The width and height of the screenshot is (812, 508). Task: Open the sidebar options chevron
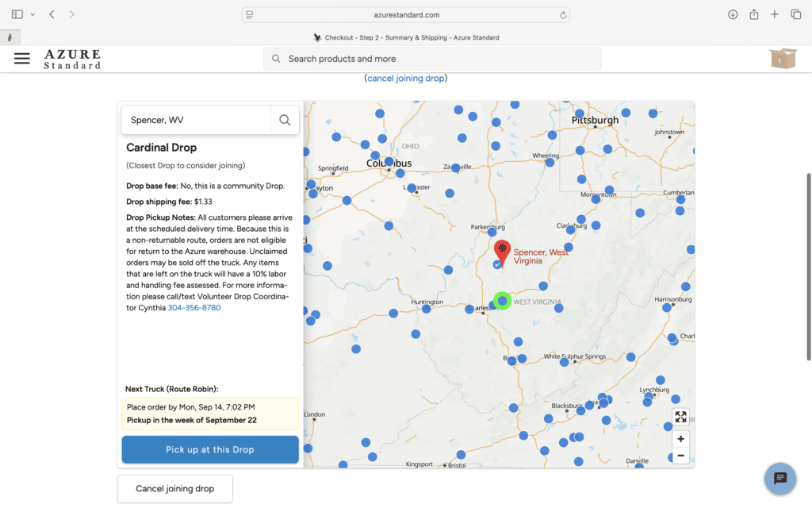[33, 14]
